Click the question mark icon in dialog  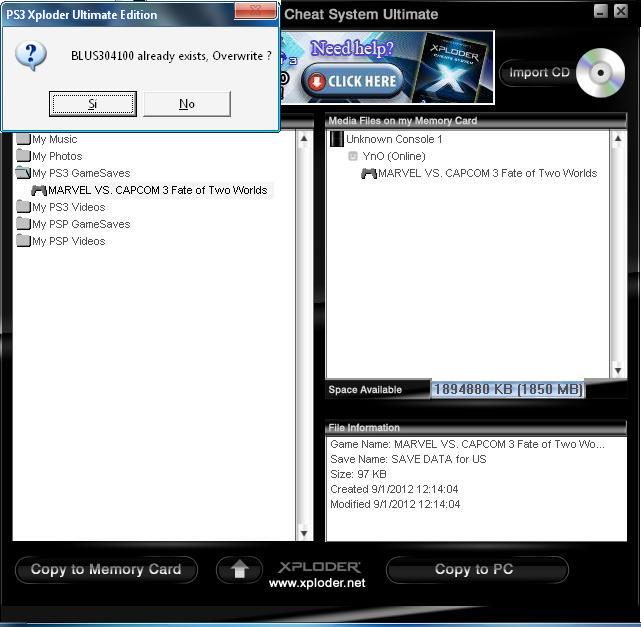(31, 56)
